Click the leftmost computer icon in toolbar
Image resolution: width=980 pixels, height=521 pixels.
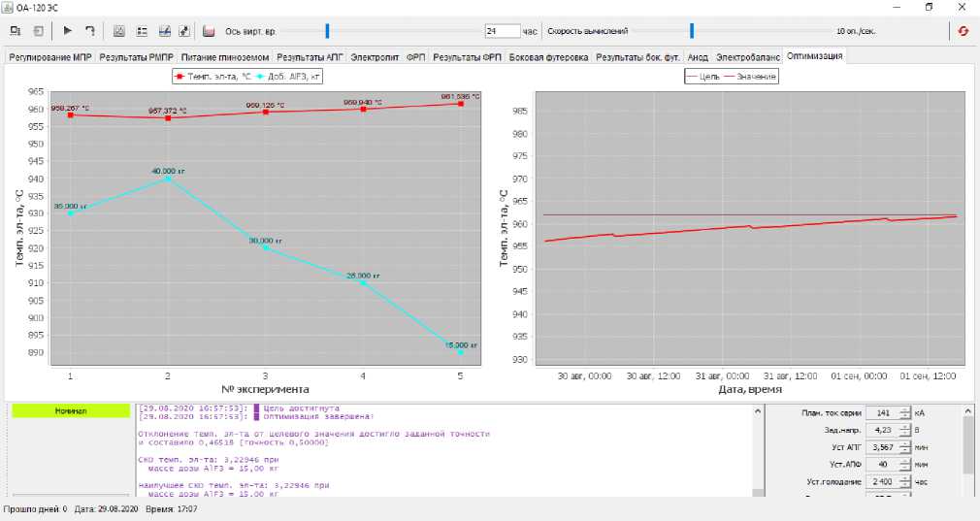pyautogui.click(x=14, y=31)
